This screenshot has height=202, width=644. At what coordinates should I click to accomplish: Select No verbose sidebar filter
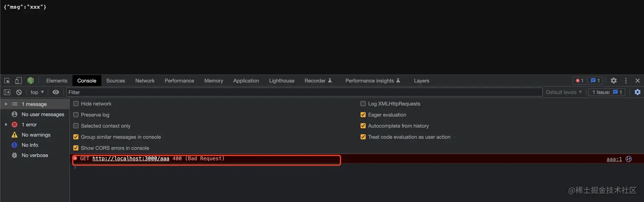(x=34, y=155)
